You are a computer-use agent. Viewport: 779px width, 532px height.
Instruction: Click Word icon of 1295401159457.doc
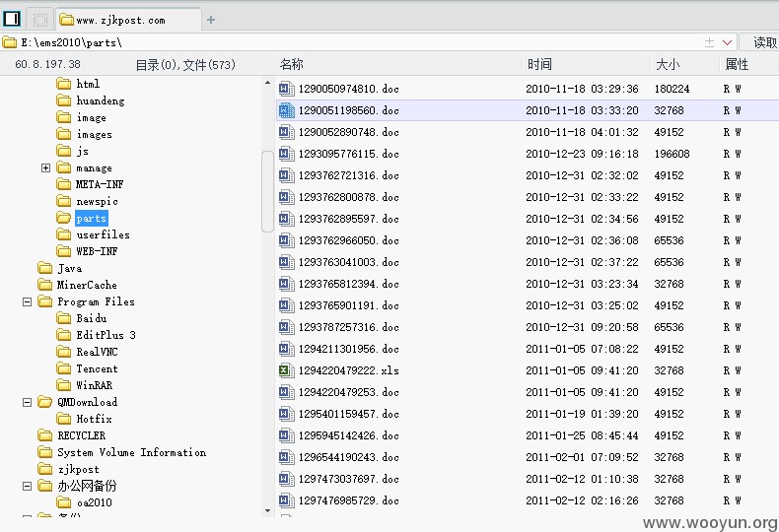click(x=286, y=414)
